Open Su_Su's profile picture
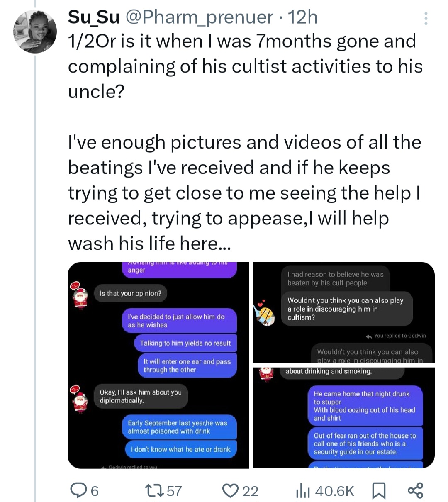The height and width of the screenshot is (502, 448). (35, 31)
